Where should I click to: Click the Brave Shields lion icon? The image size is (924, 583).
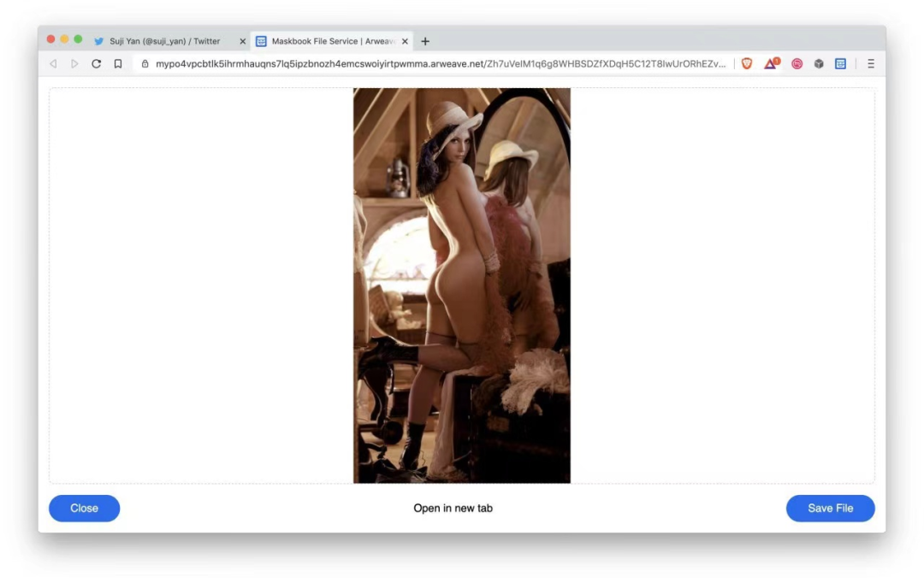[747, 63]
